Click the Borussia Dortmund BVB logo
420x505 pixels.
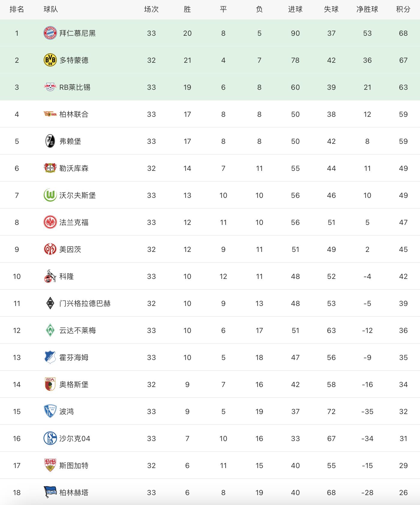click(x=50, y=60)
